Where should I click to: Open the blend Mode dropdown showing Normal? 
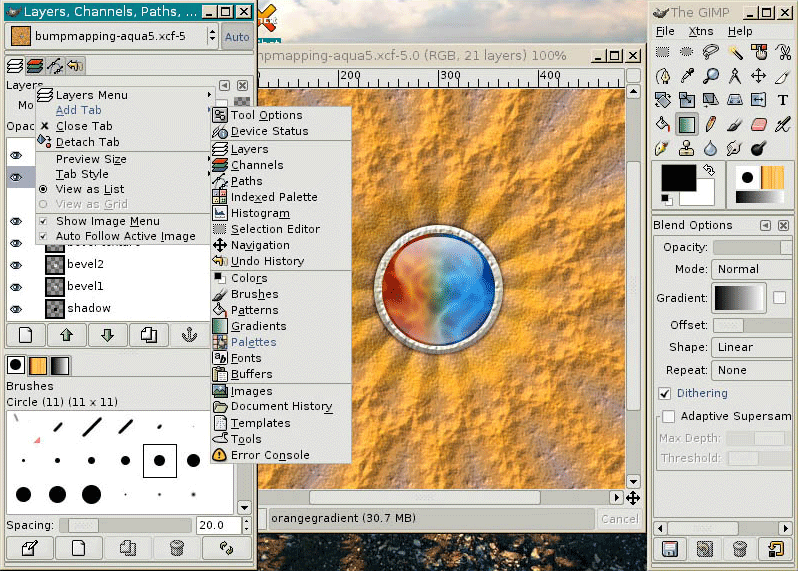[x=751, y=269]
